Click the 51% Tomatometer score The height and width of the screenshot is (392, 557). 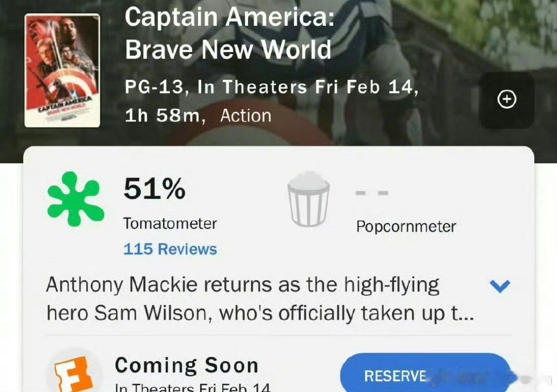pyautogui.click(x=154, y=188)
